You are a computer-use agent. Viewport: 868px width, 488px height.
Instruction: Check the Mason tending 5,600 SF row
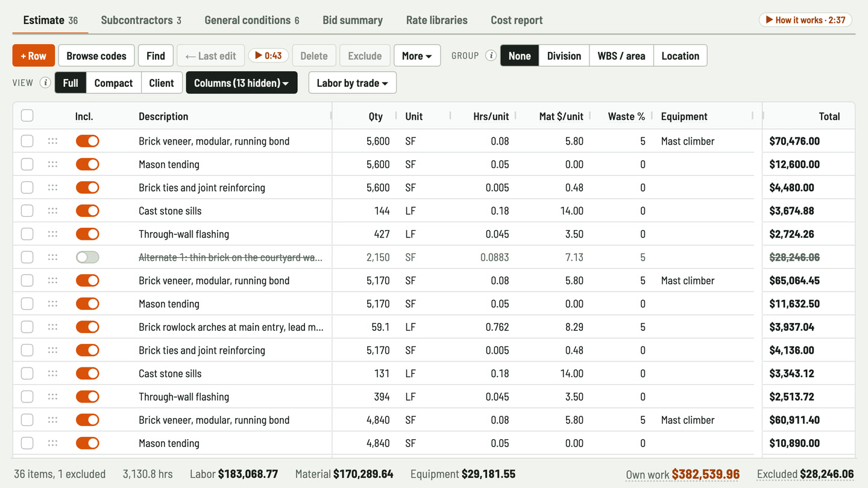tap(27, 164)
